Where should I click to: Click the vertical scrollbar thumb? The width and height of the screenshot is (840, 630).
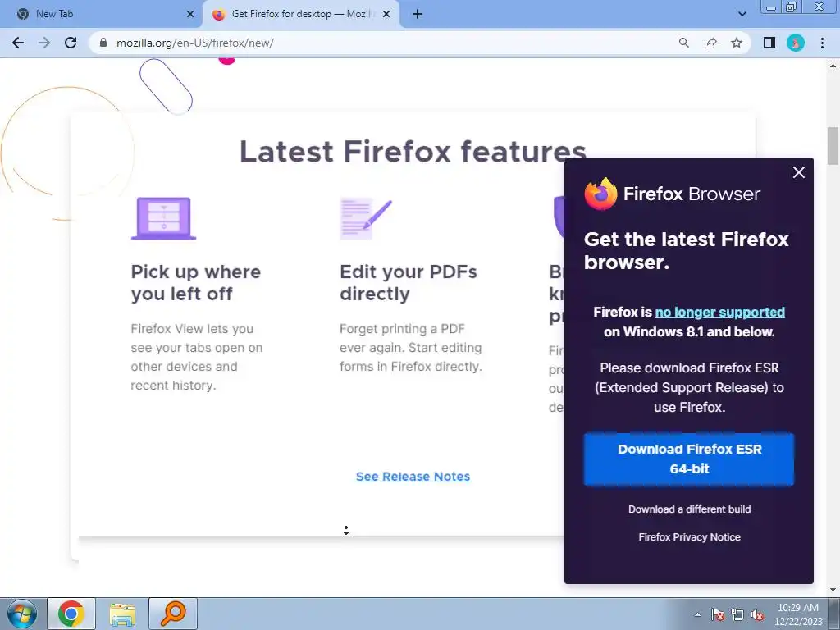coord(833,146)
